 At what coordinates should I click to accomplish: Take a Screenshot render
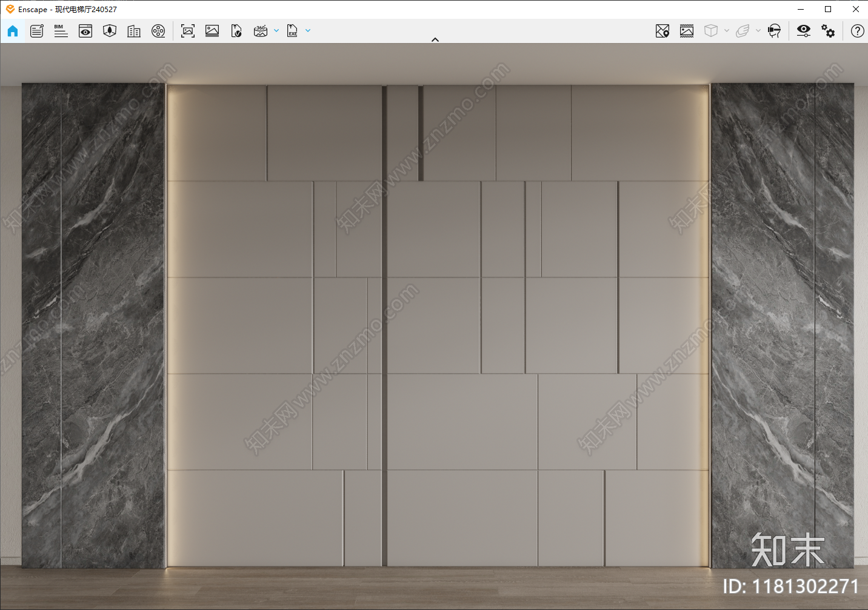point(188,31)
